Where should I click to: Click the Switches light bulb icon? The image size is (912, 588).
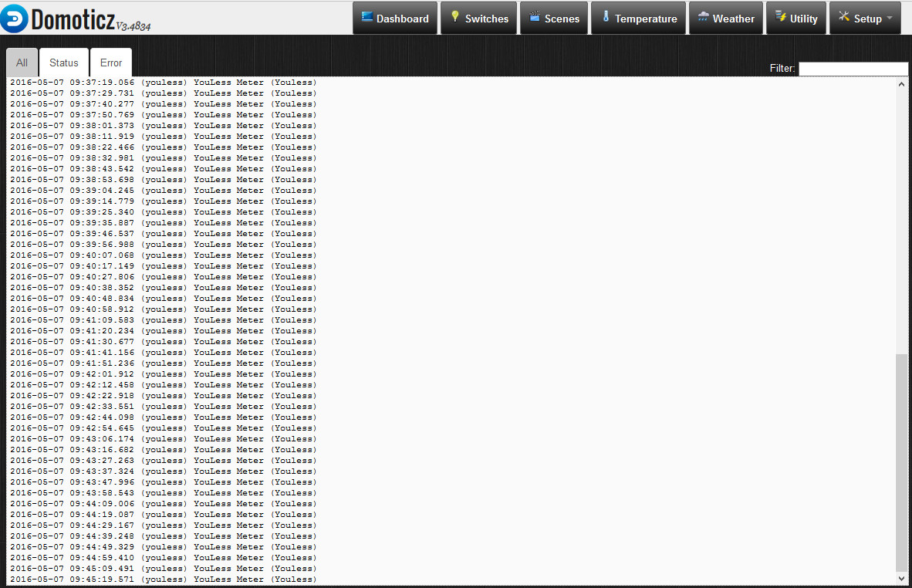coord(455,16)
